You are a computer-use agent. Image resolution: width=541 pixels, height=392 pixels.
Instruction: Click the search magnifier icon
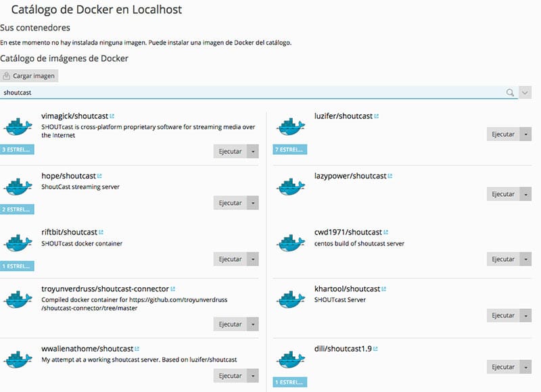510,93
